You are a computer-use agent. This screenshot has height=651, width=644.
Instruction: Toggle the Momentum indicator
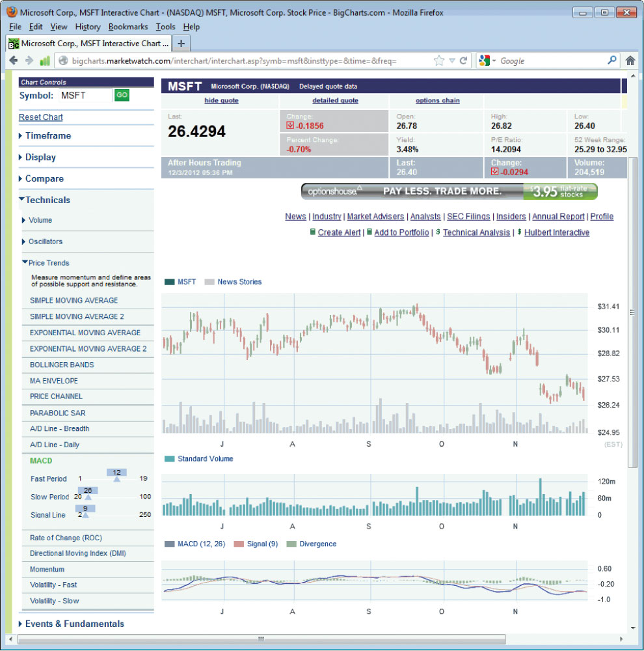click(x=47, y=569)
